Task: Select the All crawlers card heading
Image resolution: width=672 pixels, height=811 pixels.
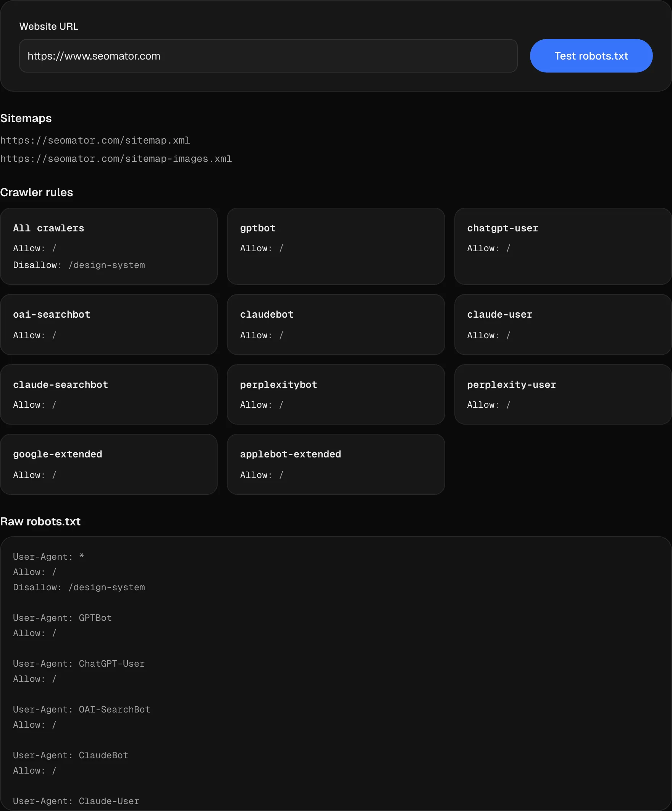Action: [48, 228]
